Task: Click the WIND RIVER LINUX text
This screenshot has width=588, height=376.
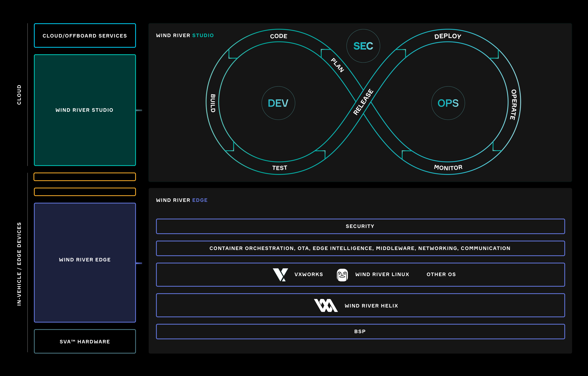Action: point(382,274)
